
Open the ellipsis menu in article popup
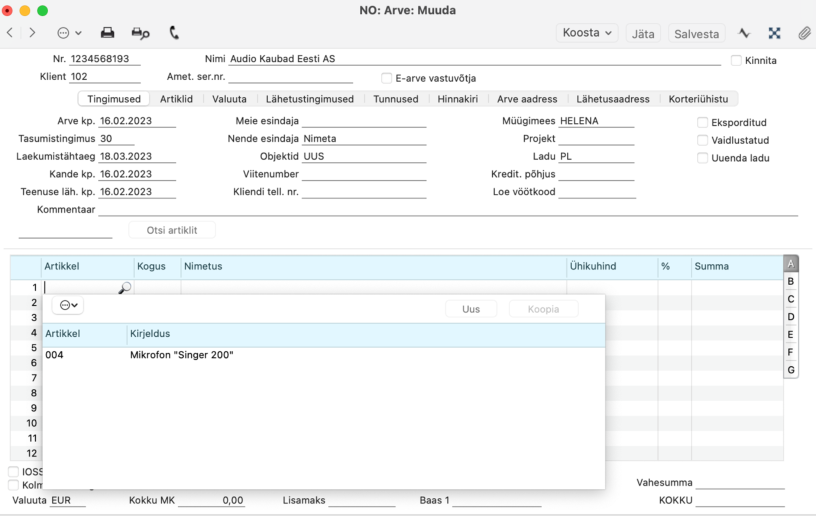[x=68, y=305]
